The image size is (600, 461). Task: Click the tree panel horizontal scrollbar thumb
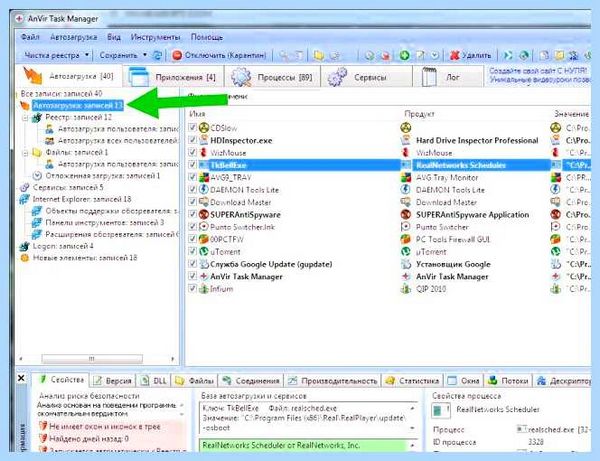click(92, 359)
